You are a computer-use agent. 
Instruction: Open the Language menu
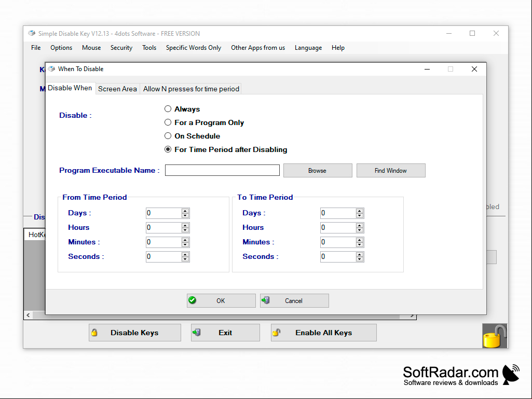pyautogui.click(x=308, y=48)
